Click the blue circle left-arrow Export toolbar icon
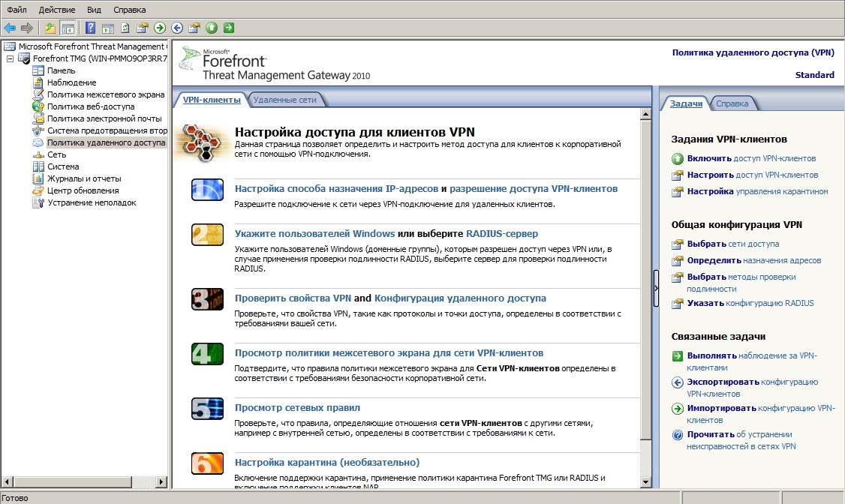 click(x=177, y=28)
